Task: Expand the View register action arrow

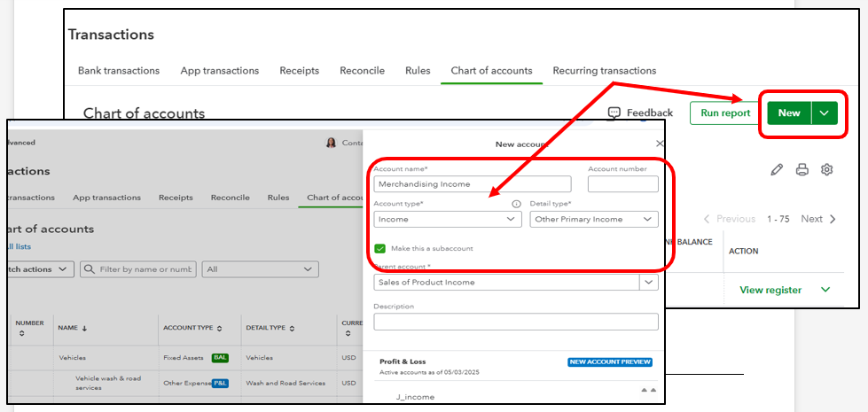Action: (825, 290)
